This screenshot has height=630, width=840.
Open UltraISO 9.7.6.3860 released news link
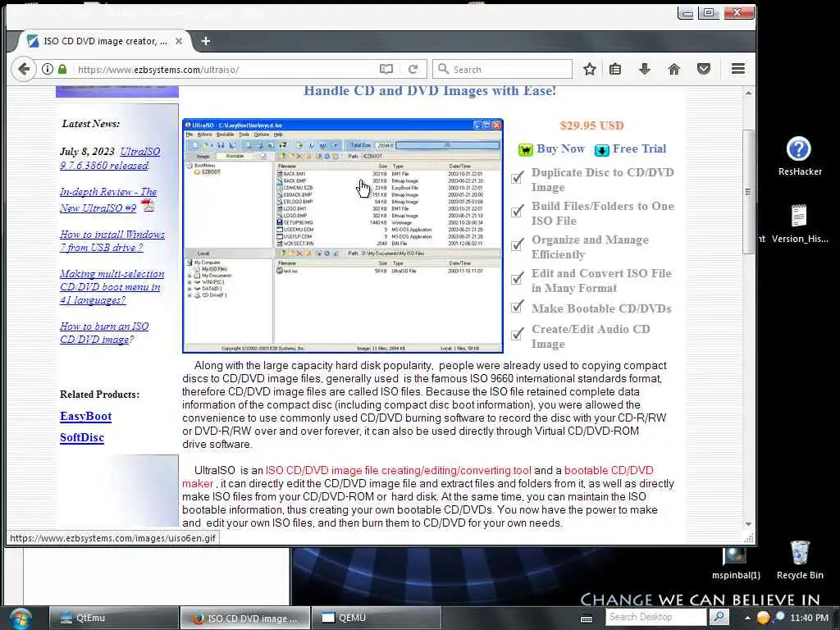(x=111, y=158)
